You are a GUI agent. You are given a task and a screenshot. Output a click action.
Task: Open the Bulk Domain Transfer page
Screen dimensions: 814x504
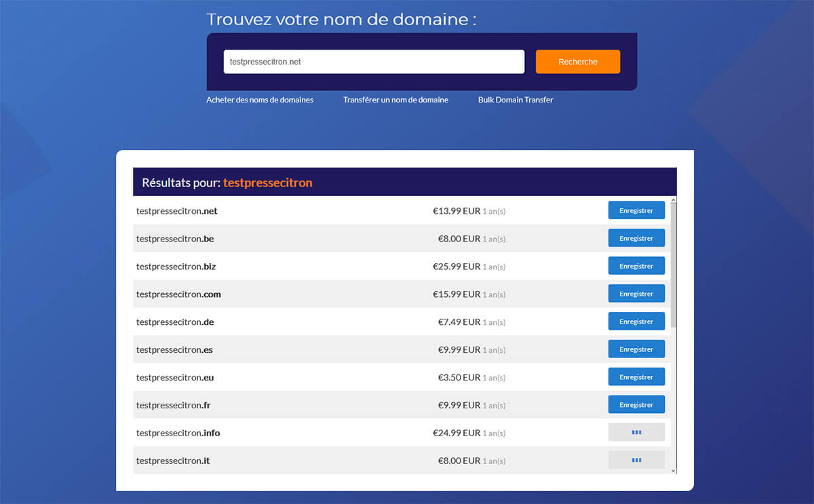[x=515, y=100]
